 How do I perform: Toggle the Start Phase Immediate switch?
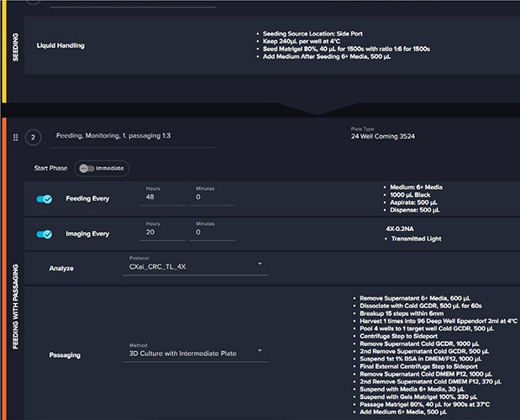click(x=87, y=168)
